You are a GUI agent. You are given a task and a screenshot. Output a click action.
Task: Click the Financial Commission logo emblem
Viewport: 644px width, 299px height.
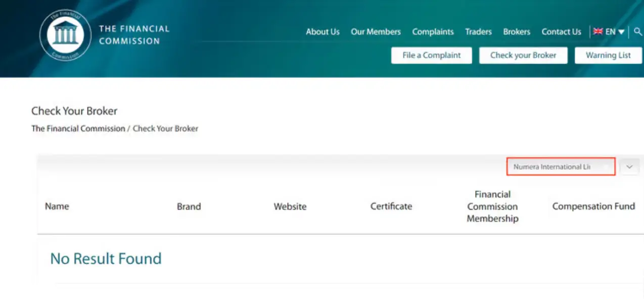[65, 35]
